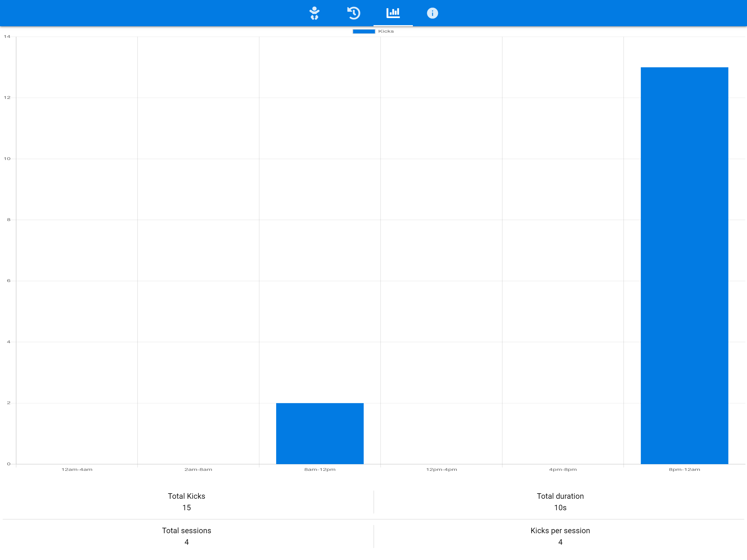747x560 pixels.
Task: Click the 10s duration value
Action: (x=560, y=508)
